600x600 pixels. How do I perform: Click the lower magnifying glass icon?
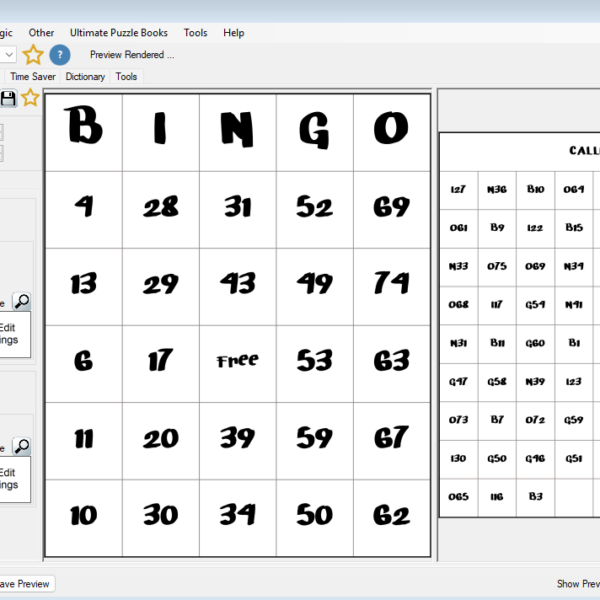(x=21, y=447)
